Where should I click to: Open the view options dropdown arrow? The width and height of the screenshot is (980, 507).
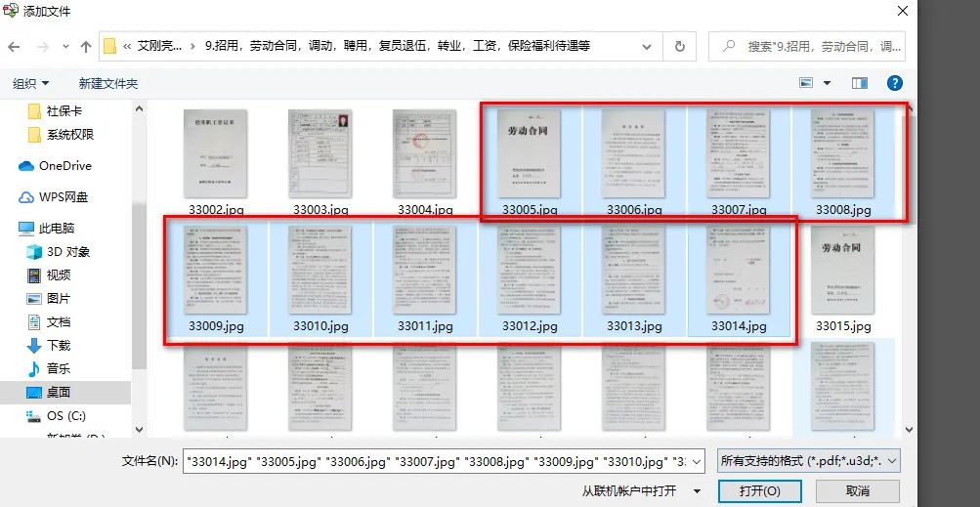[827, 83]
